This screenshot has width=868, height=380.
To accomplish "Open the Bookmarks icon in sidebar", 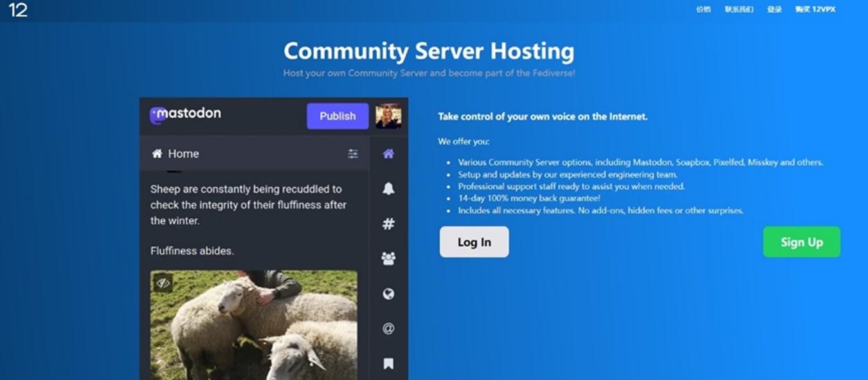I will [388, 364].
